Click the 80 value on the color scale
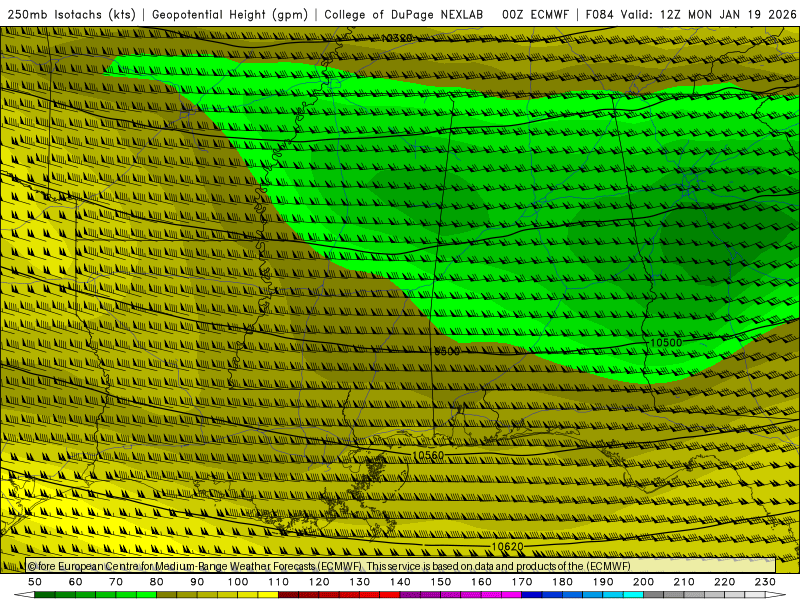Viewport: 800px width, 600px height. tap(157, 582)
